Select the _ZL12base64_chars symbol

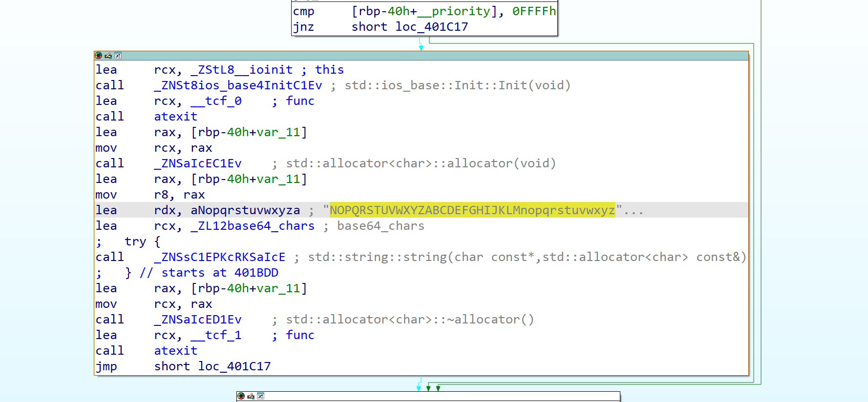click(252, 226)
